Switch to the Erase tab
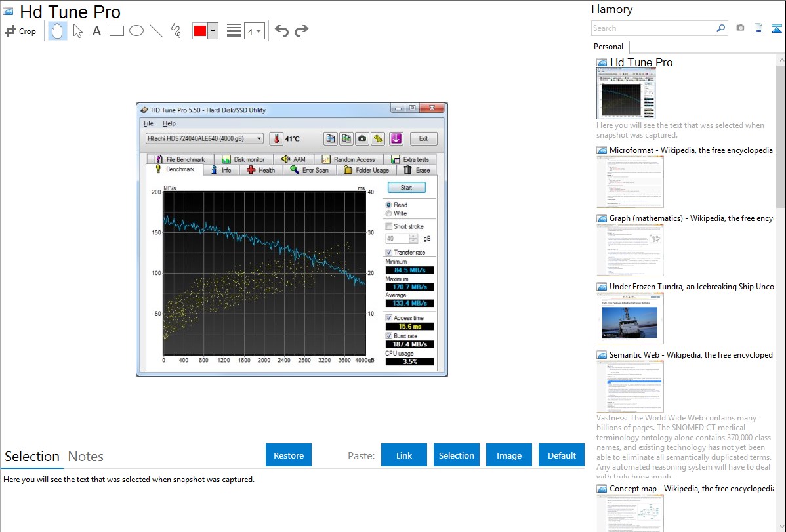 point(417,171)
